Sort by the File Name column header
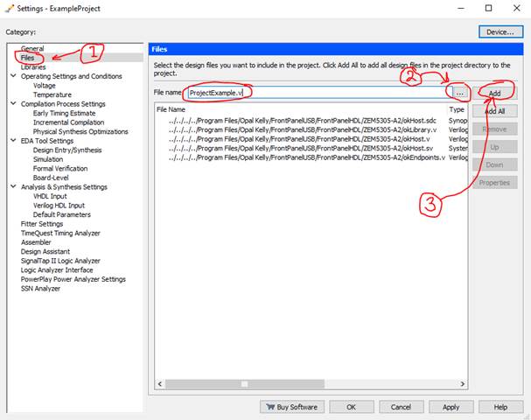This screenshot has height=420, width=531. coord(301,109)
